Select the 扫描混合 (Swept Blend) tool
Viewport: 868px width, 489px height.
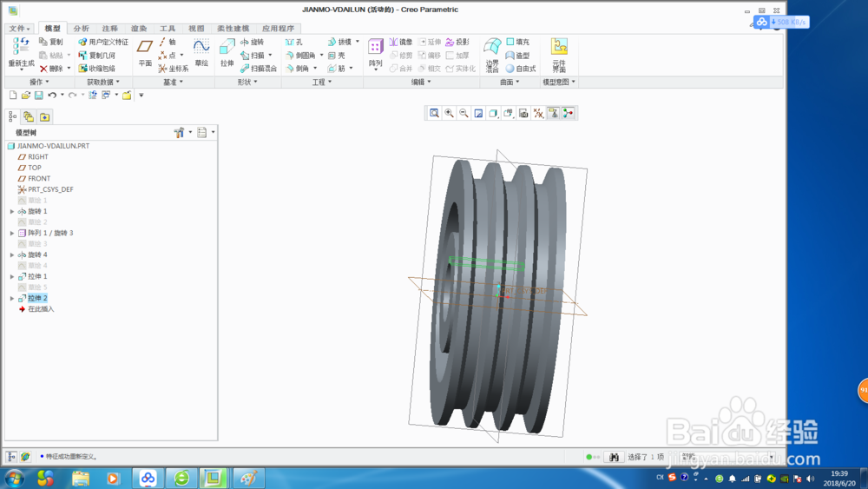click(259, 69)
